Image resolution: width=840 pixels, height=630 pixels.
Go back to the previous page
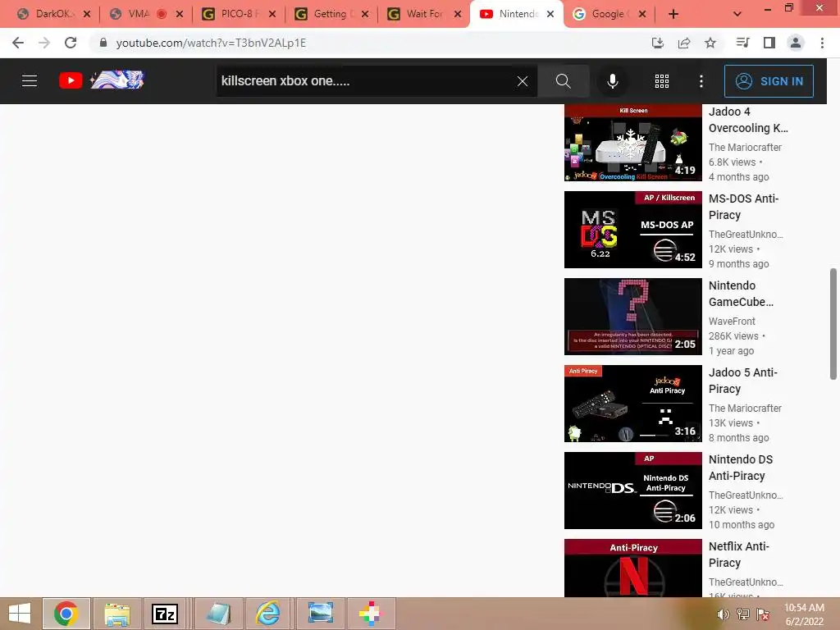point(18,43)
